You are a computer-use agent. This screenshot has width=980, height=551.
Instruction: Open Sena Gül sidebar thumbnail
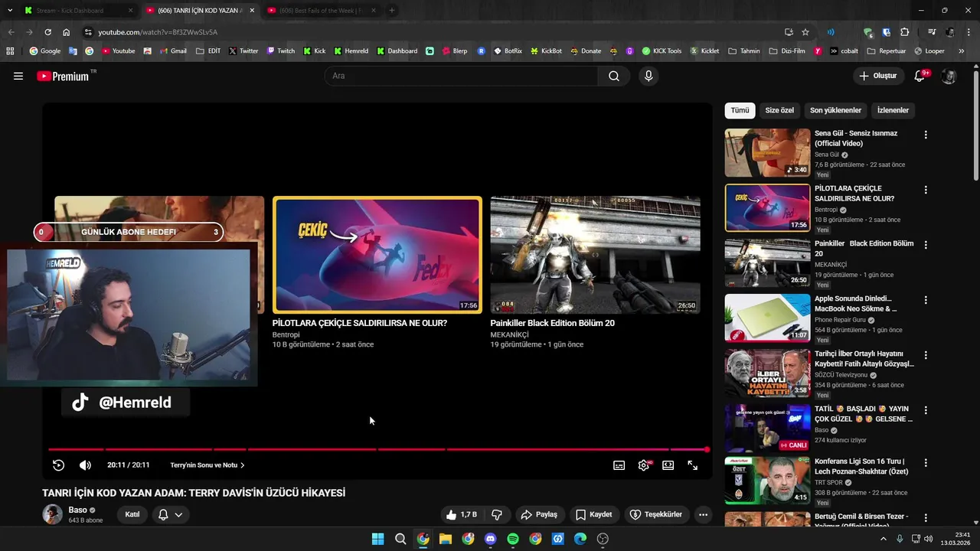[x=767, y=153]
